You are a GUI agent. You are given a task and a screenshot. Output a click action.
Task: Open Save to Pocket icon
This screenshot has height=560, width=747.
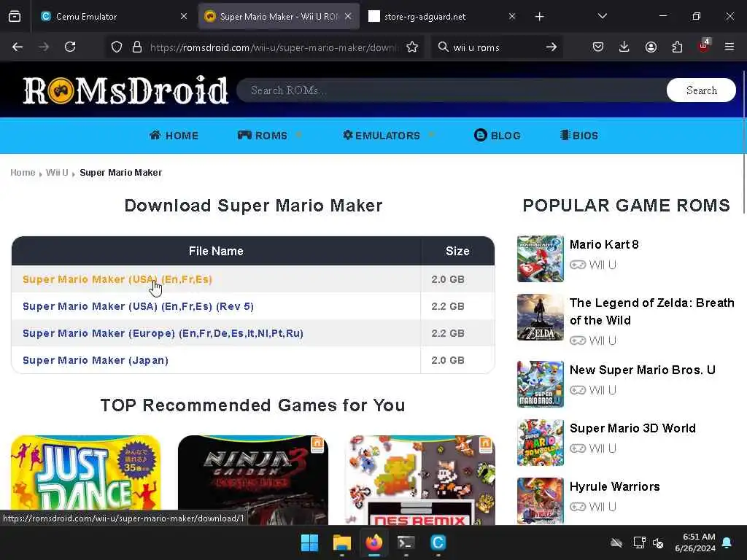coord(598,47)
